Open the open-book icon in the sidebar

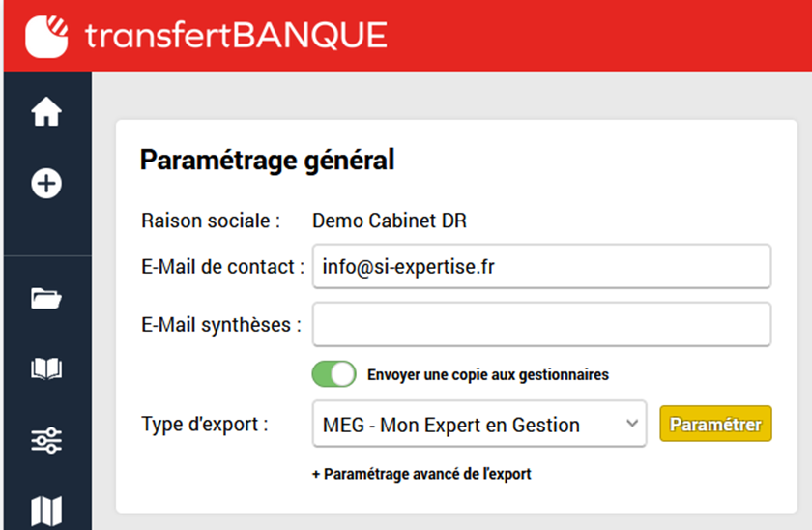[x=46, y=368]
